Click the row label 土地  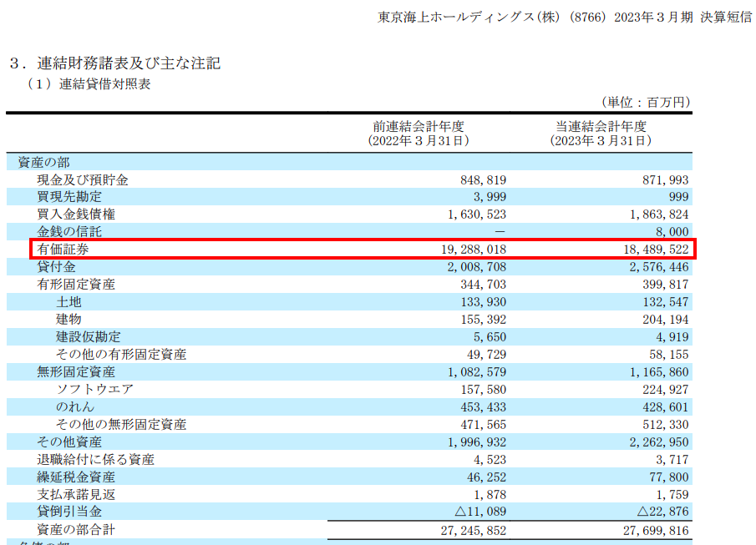coord(69,301)
